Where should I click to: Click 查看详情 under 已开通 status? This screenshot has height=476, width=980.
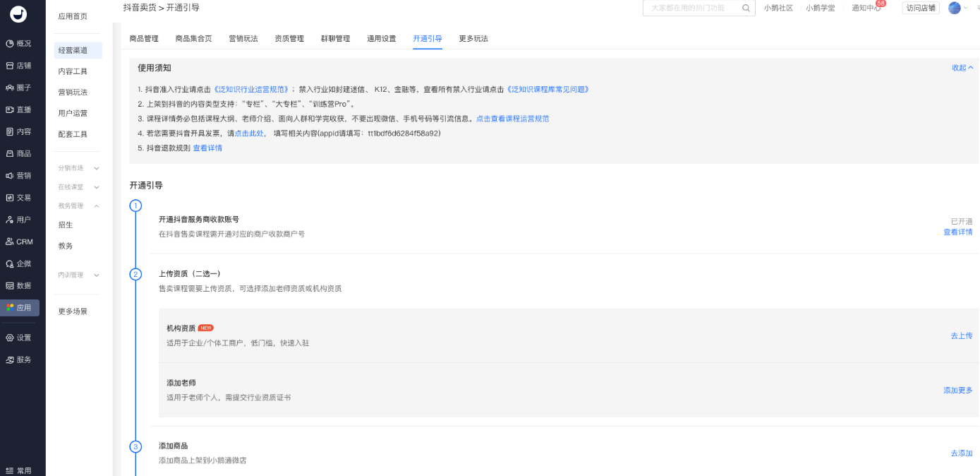pos(958,232)
